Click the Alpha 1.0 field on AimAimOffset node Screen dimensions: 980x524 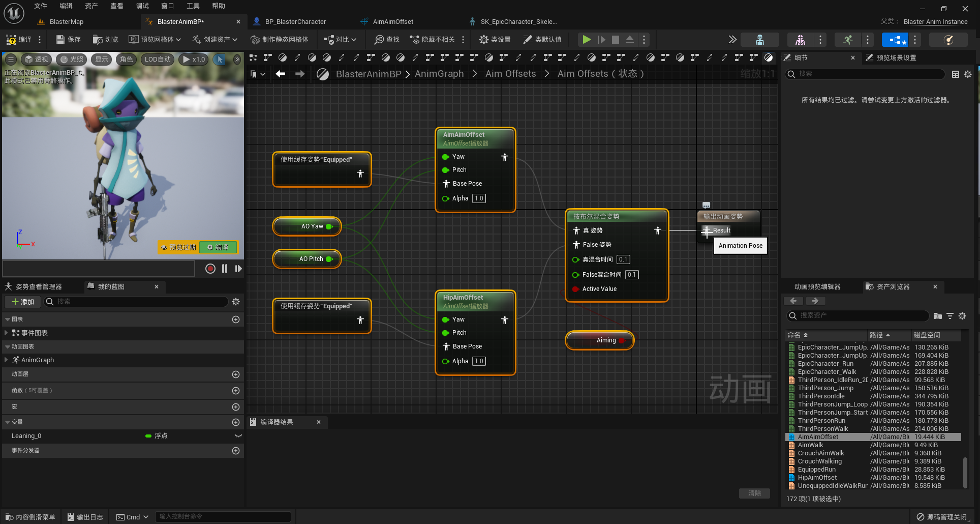pyautogui.click(x=479, y=198)
